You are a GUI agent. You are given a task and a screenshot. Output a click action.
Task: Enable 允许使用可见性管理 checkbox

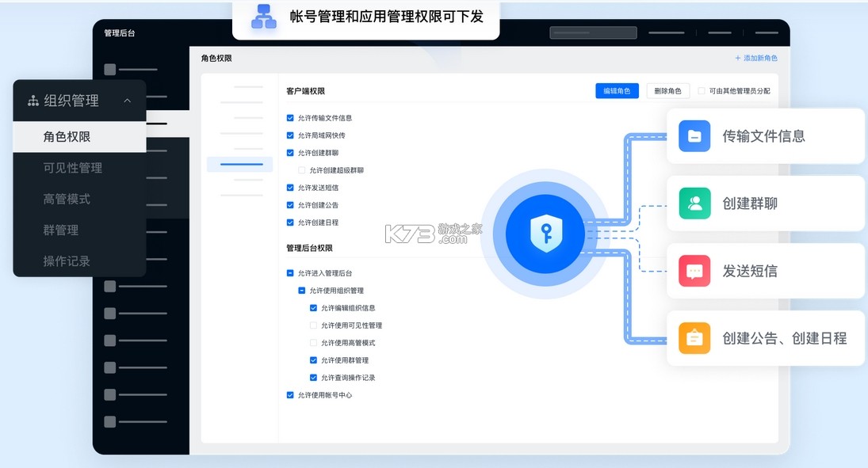[x=313, y=325]
